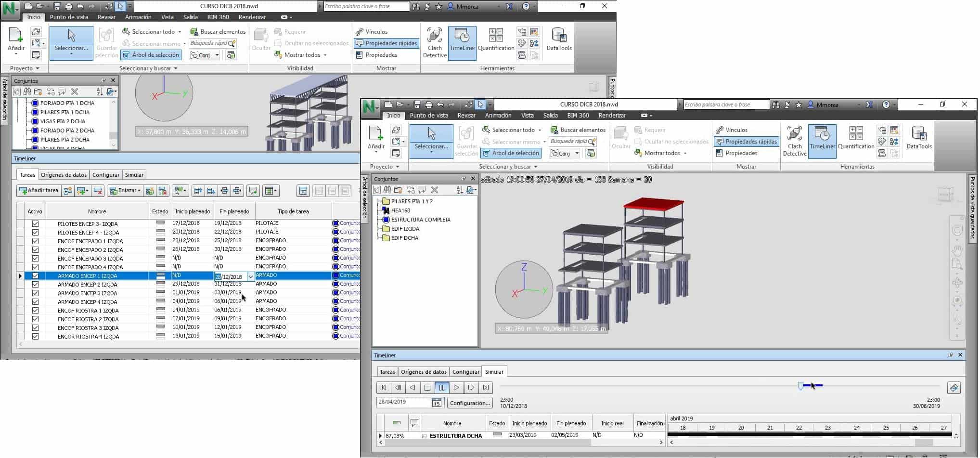Open Renderizar ribbon tab in the back window

pyautogui.click(x=252, y=17)
